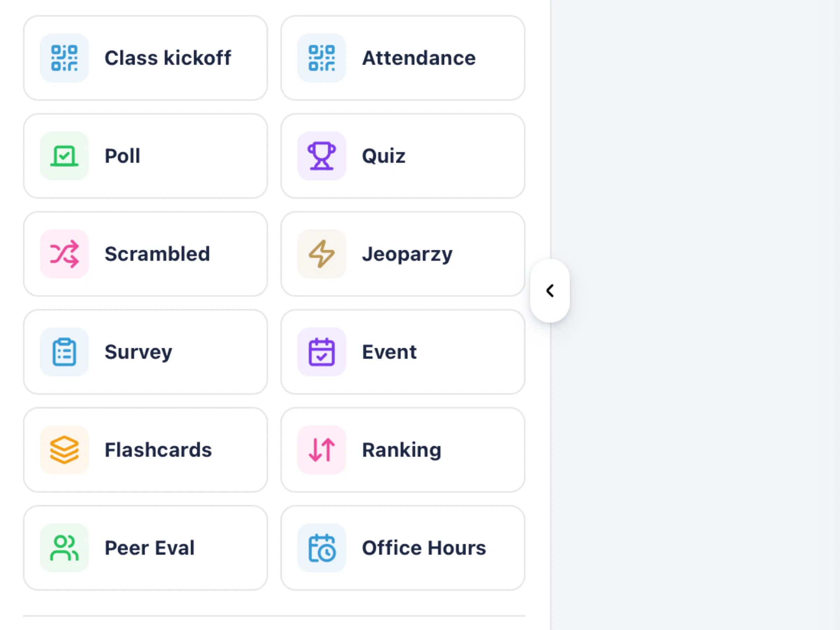Select the Scrambled activity label
This screenshot has height=630, width=840.
[x=157, y=254]
